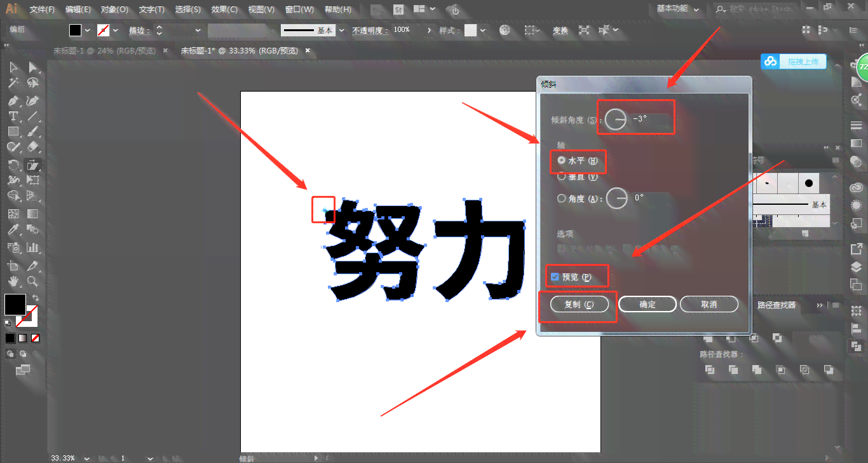Click the 复制(C) copy button
The width and height of the screenshot is (868, 463).
(x=579, y=305)
